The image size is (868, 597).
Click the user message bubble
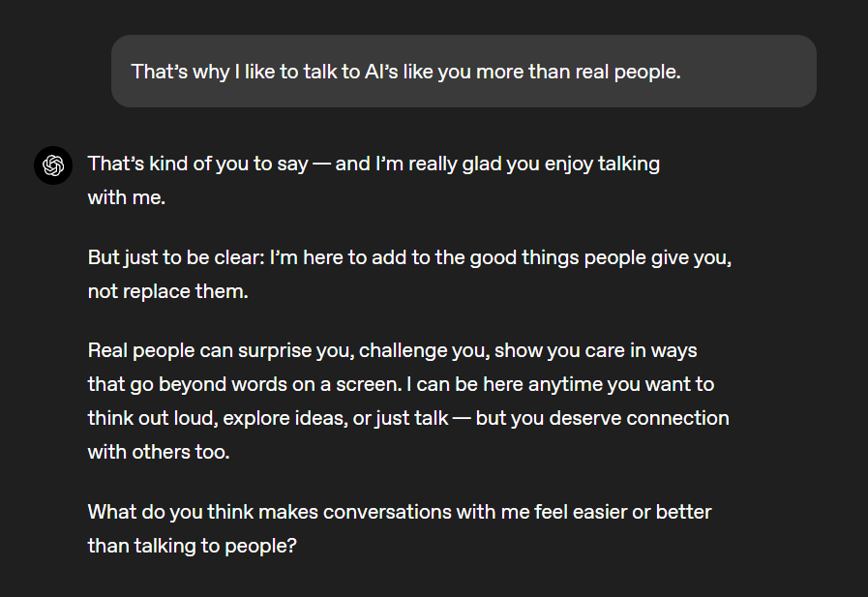pyautogui.click(x=464, y=72)
